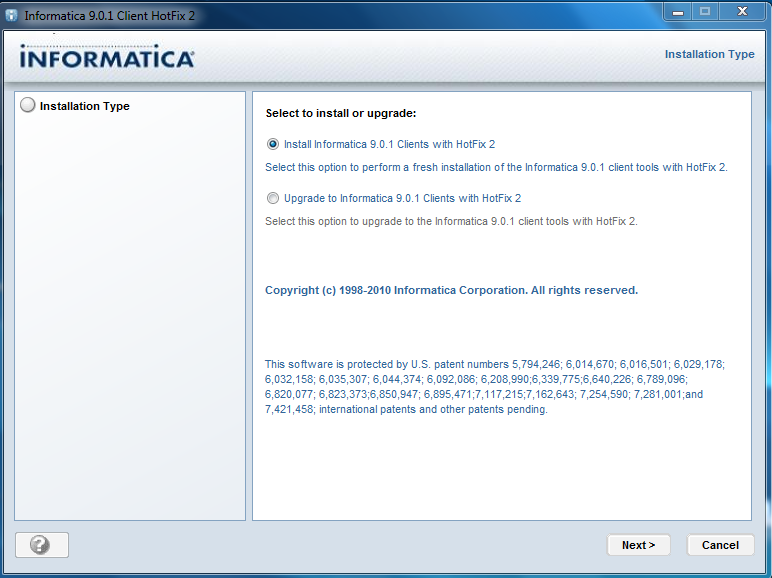Click the Installation Type step label in the left panel
The width and height of the screenshot is (772, 578).
[85, 106]
